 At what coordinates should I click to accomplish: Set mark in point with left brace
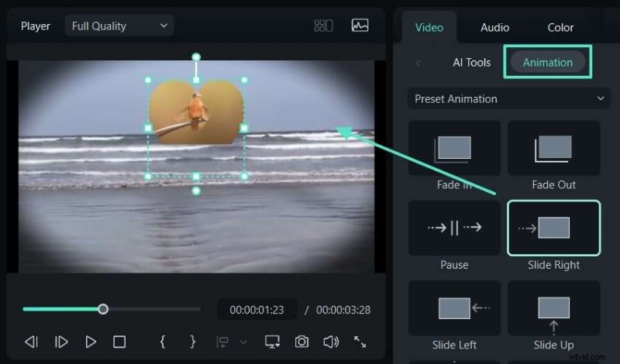click(163, 342)
